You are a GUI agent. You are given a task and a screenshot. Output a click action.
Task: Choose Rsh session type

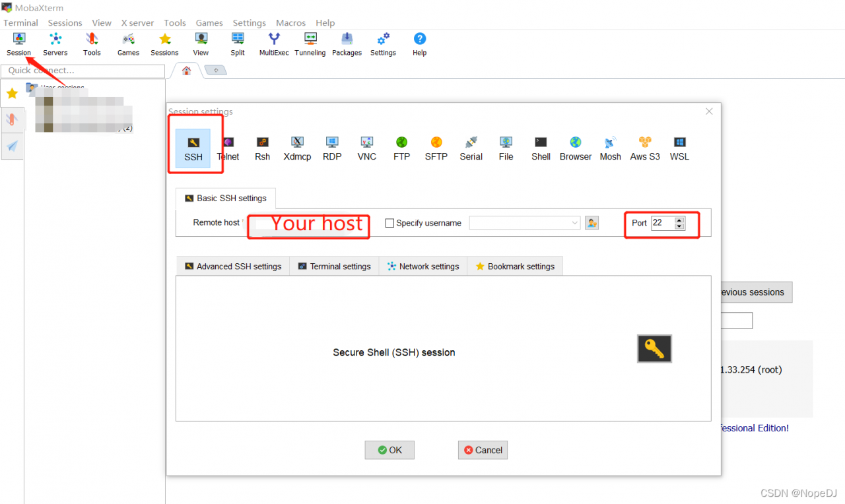[x=263, y=148]
